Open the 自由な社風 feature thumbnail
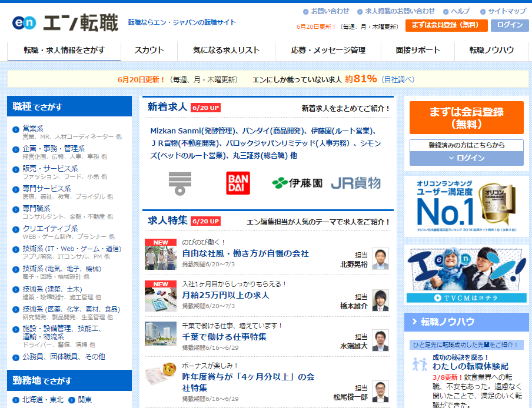The image size is (532, 408). click(x=161, y=254)
